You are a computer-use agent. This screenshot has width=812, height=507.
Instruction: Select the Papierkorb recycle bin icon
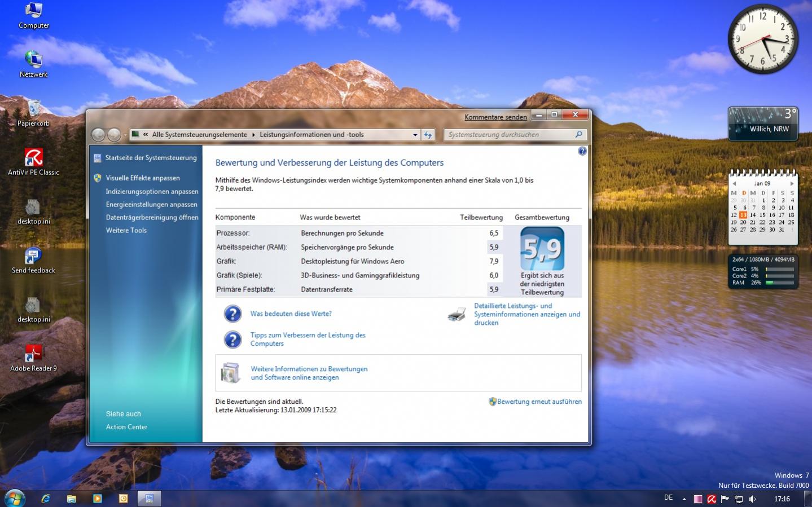coord(34,113)
